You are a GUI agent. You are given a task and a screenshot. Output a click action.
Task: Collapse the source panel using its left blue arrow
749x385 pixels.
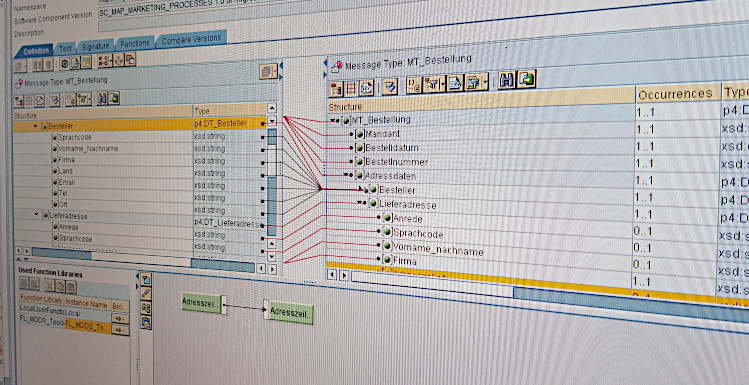pos(281,65)
